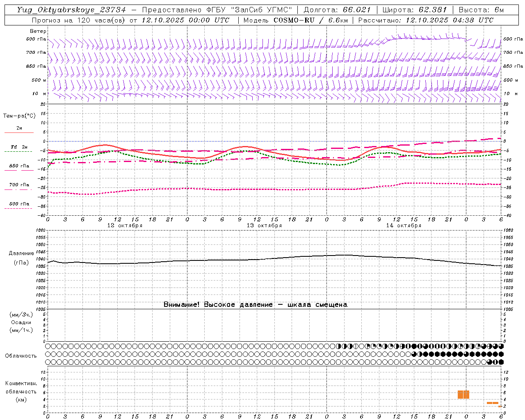Click the Широта: 62.381 value
This screenshot has width=525, height=420.
(415, 10)
